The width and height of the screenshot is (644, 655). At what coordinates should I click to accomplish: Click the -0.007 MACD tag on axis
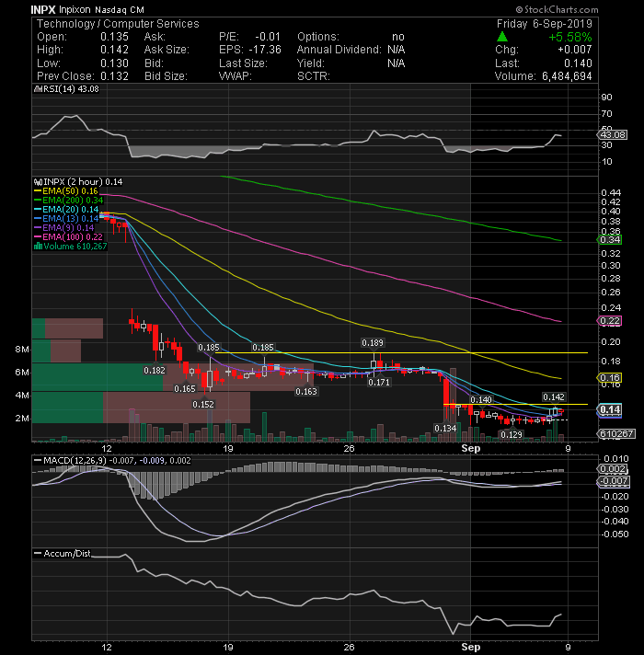[x=614, y=481]
